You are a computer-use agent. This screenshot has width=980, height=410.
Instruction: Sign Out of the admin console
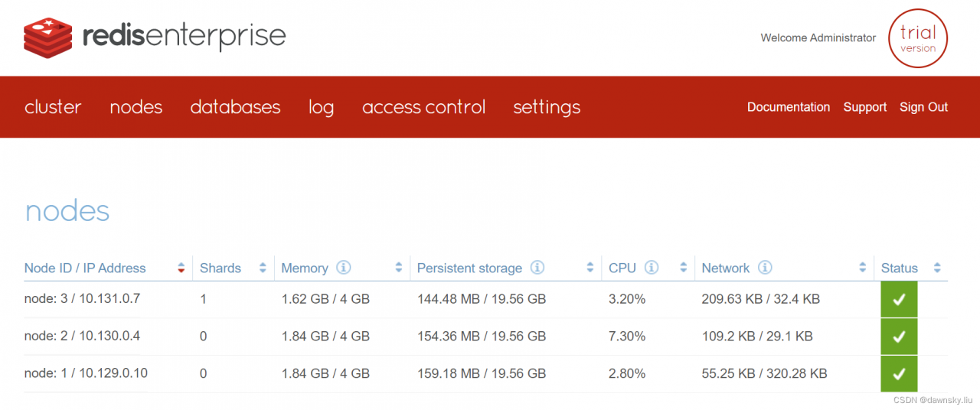923,107
